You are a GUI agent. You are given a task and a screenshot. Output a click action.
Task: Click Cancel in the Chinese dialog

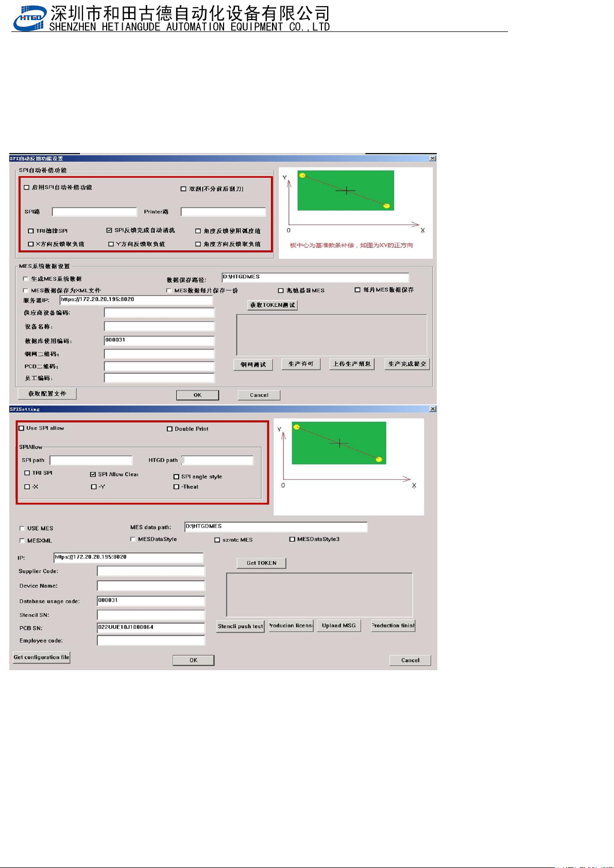point(259,395)
